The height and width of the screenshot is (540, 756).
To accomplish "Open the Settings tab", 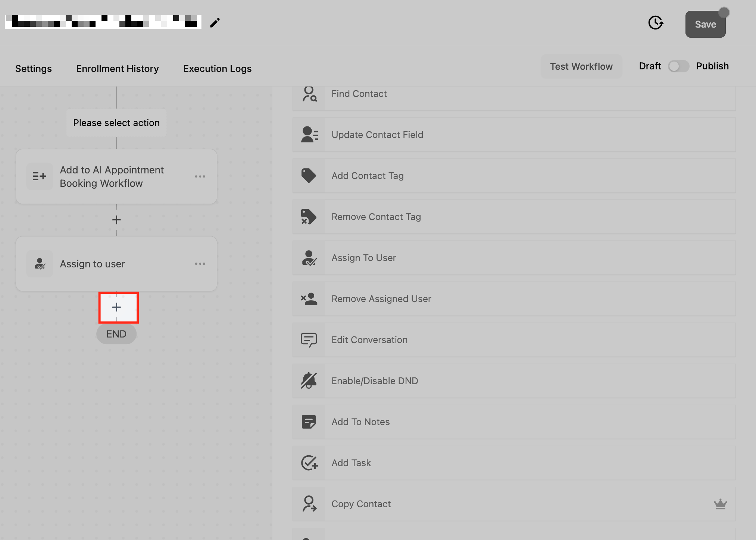I will click(x=34, y=69).
